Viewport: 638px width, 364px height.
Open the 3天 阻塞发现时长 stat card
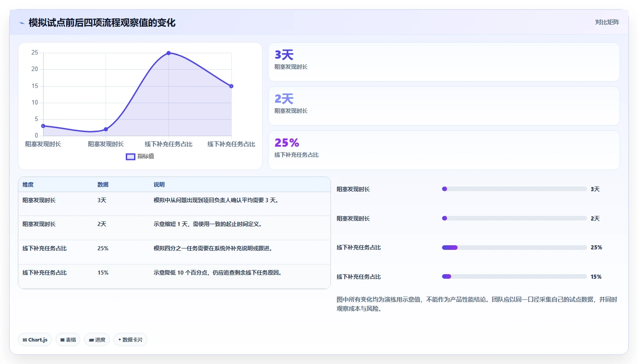click(444, 62)
